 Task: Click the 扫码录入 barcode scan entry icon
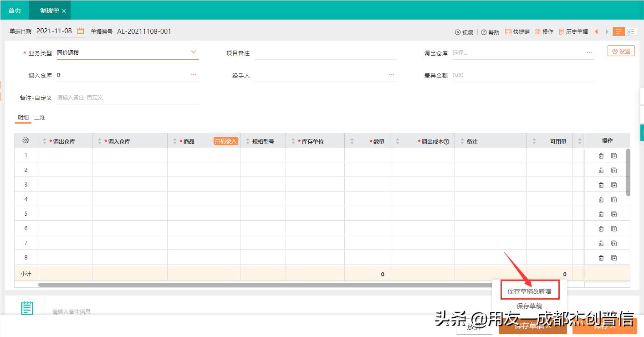[225, 140]
